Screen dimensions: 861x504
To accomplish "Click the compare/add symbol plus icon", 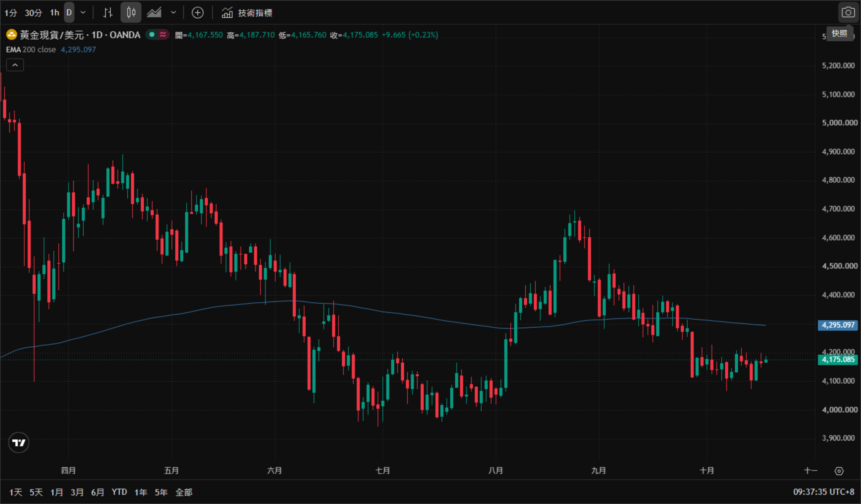I will [197, 13].
